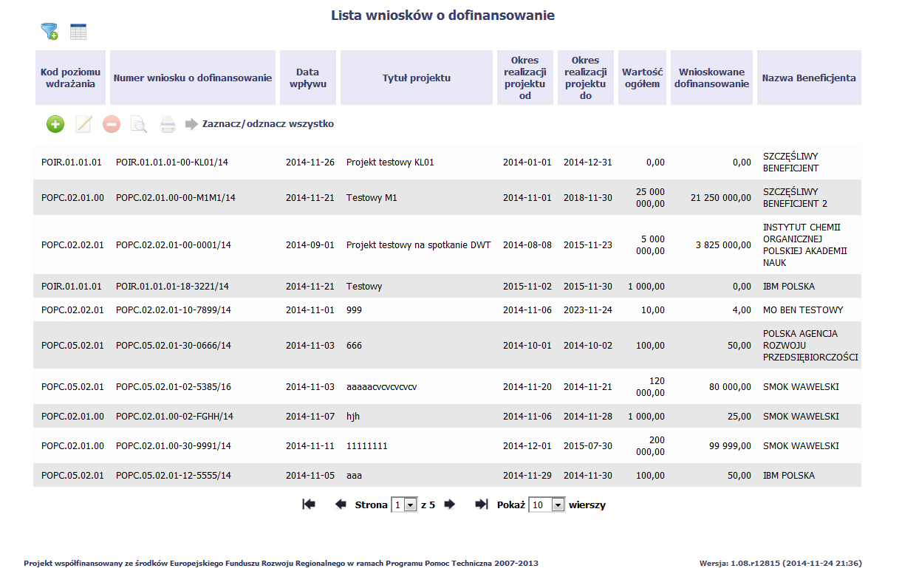The height and width of the screenshot is (588, 916).
Task: Open the Strona page number dropdown
Action: (404, 505)
